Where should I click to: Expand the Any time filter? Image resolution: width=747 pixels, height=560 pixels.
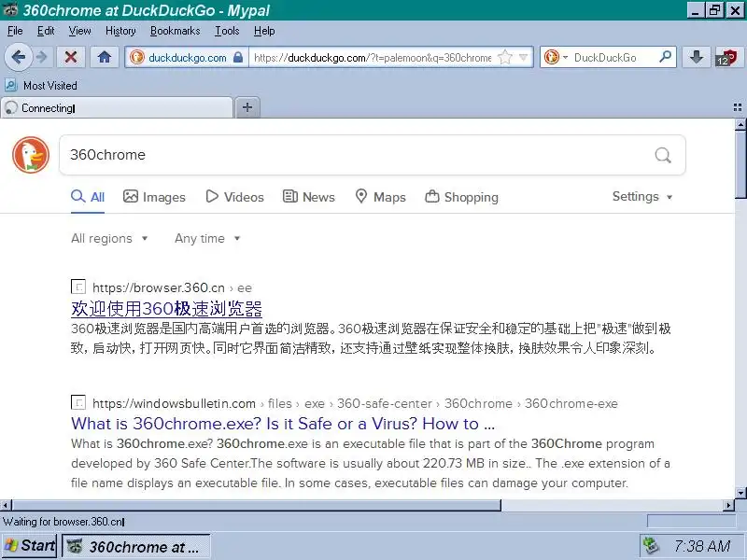point(207,239)
